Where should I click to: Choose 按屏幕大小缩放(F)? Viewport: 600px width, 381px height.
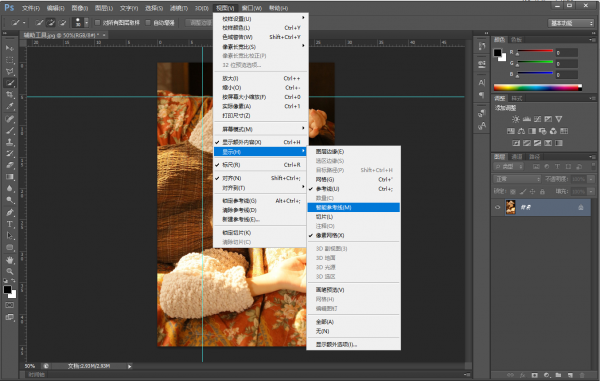tap(260, 97)
